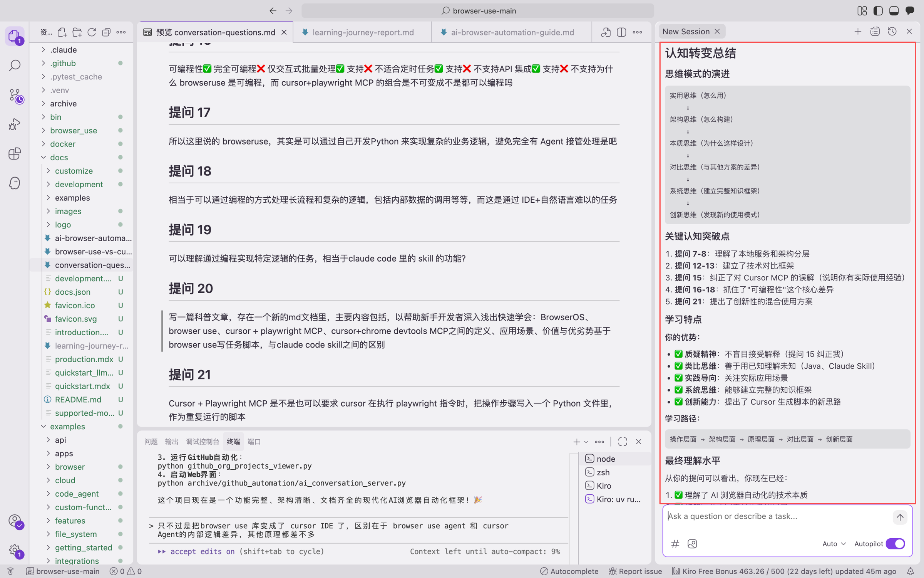Open README.md in file tree
This screenshot has height=578, width=924.
[78, 400]
